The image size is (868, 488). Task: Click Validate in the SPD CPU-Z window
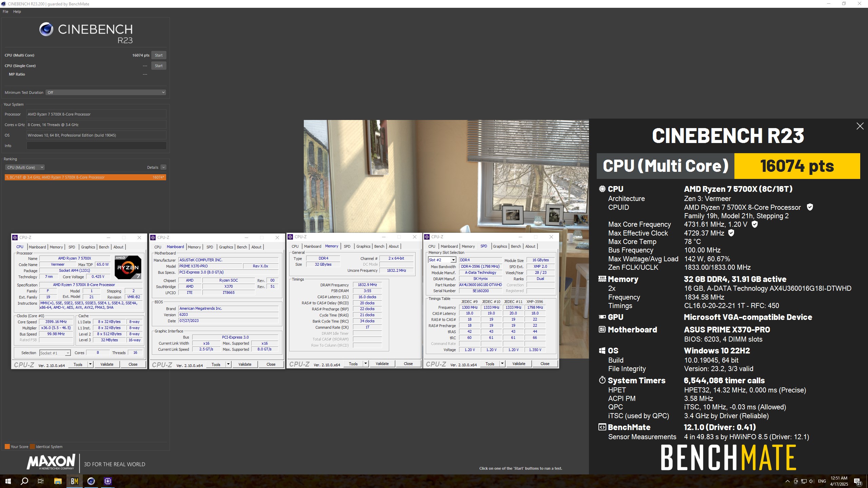[519, 364]
